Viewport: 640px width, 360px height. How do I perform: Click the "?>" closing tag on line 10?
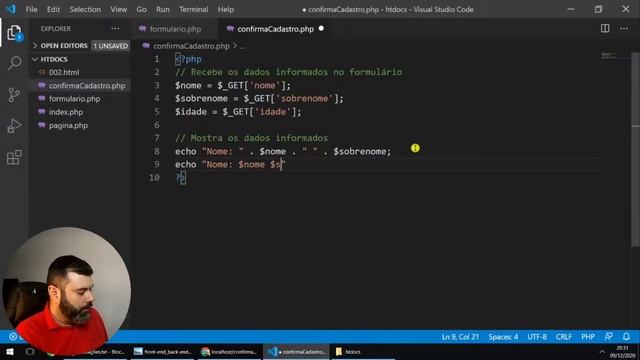(x=180, y=178)
